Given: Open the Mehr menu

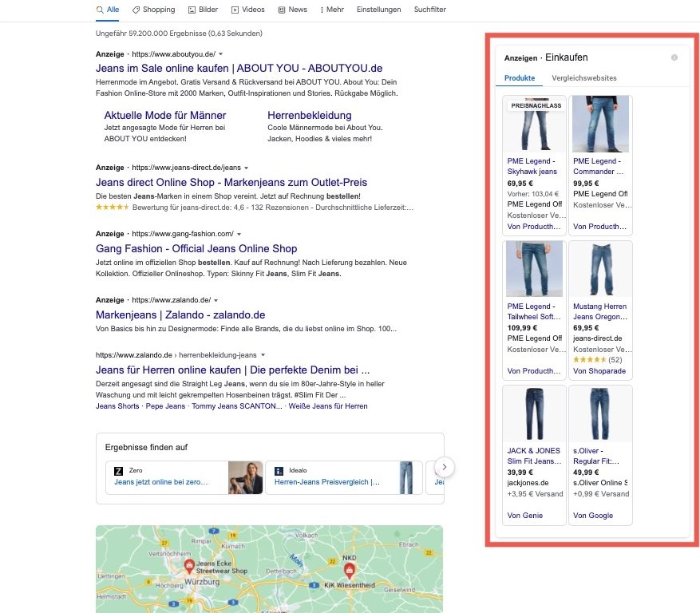Looking at the screenshot, I should [332, 10].
